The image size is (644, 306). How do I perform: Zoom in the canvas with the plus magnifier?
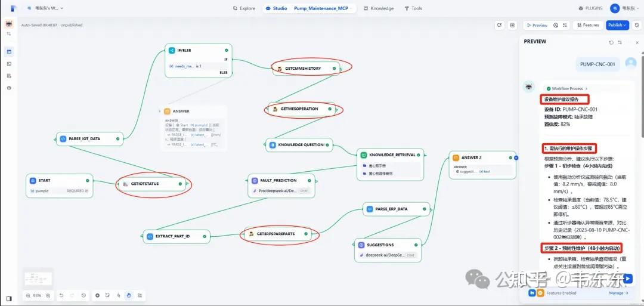(x=48, y=296)
